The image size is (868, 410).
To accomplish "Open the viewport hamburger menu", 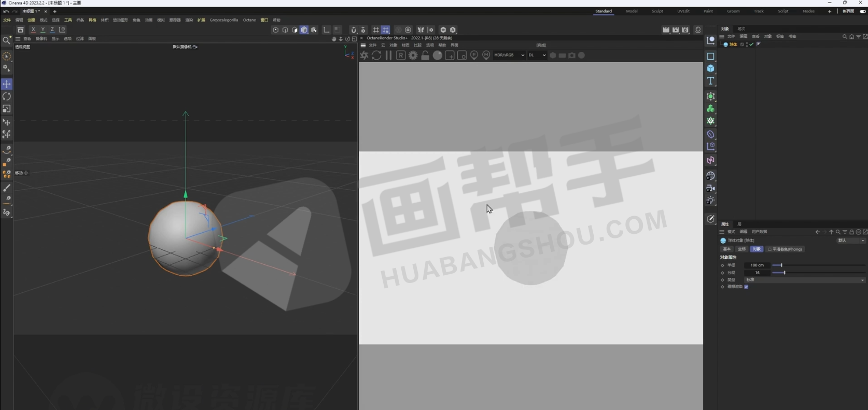I will 18,39.
